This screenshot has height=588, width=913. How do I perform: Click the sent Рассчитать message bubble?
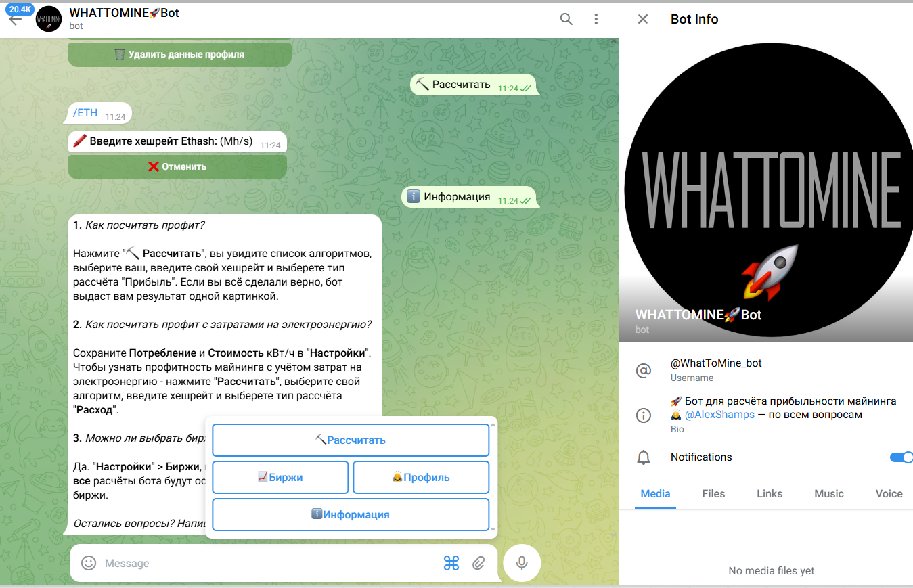coord(472,85)
